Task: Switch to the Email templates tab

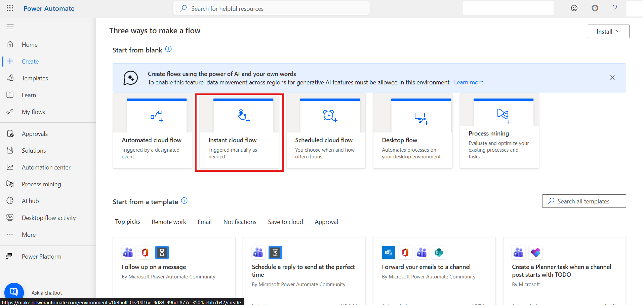Action: (204, 222)
